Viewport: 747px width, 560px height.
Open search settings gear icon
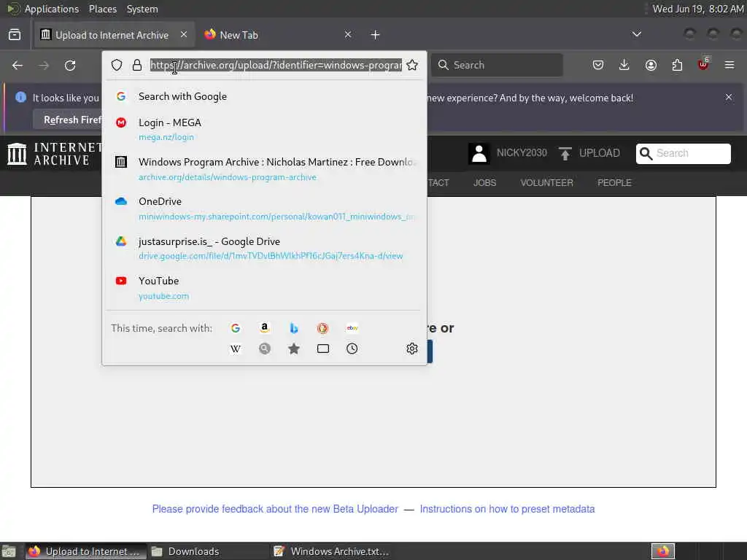pos(412,349)
